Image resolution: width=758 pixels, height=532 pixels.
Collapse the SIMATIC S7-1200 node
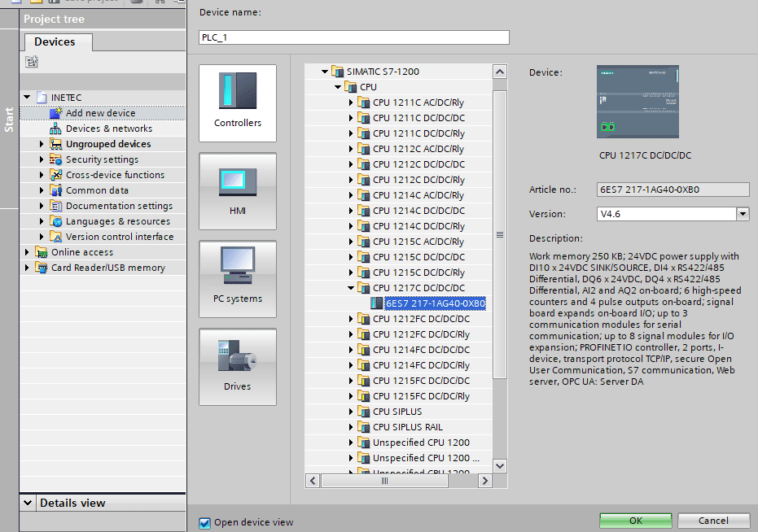(x=325, y=72)
